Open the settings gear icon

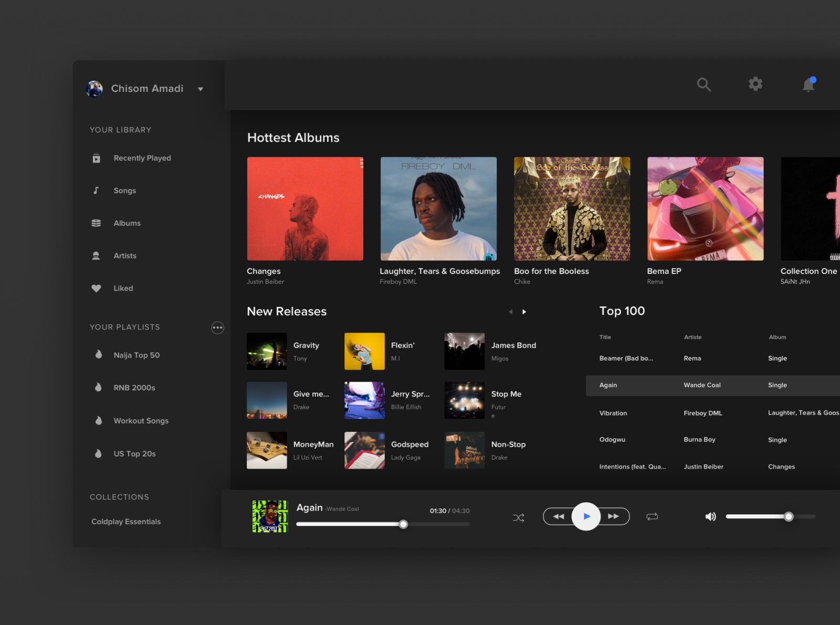[x=755, y=84]
